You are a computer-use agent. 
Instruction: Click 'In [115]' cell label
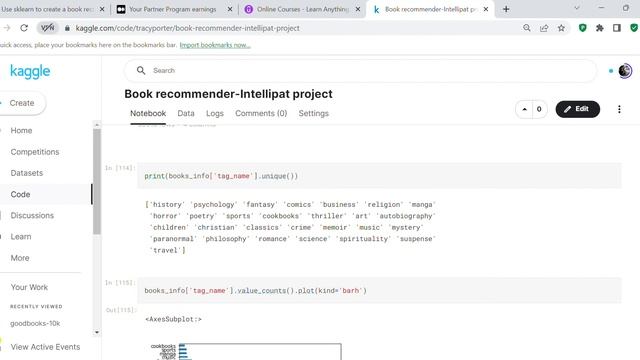[120, 282]
